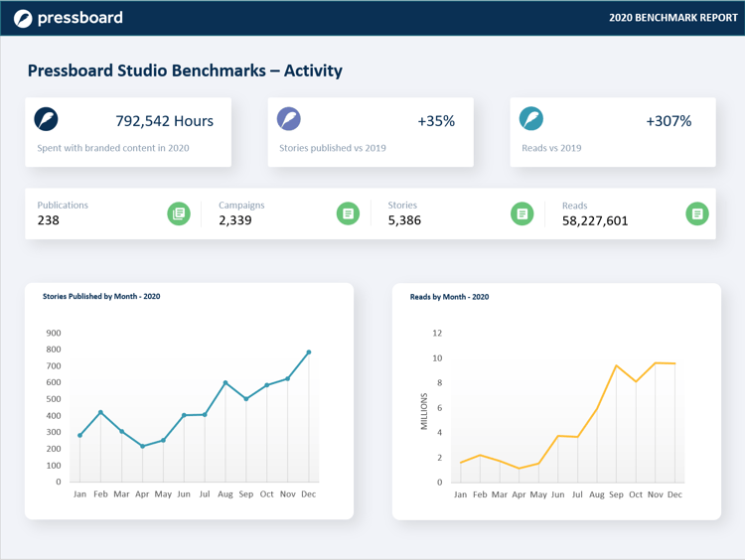The image size is (745, 560).
Task: Click 'Stories published vs 2019' caption
Action: (x=333, y=148)
